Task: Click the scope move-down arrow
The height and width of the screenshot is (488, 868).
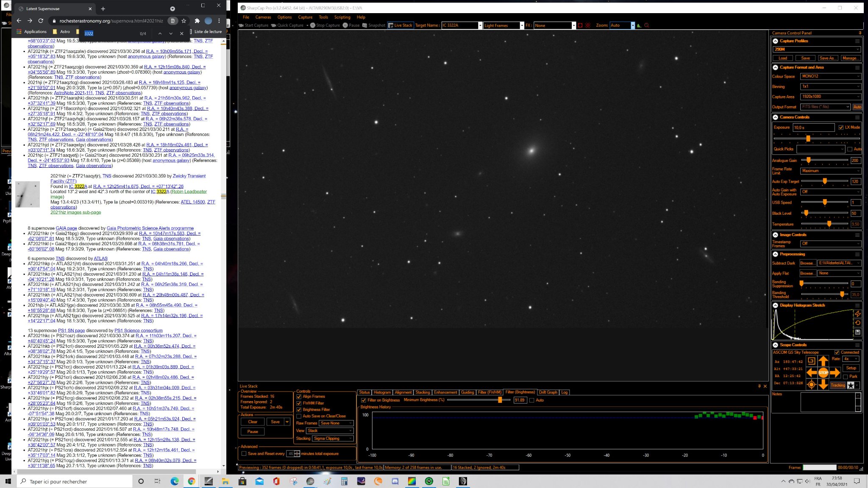Action: (x=823, y=385)
